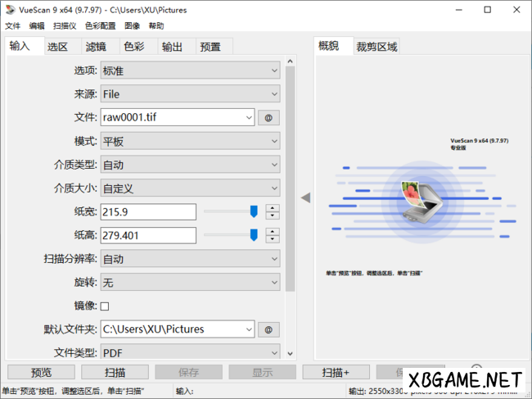Open the 文件类型 dropdown showing PDF

[x=190, y=352]
